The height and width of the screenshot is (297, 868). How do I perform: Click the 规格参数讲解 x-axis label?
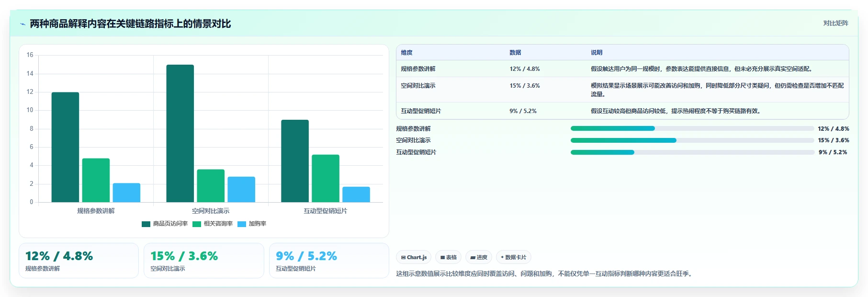96,211
